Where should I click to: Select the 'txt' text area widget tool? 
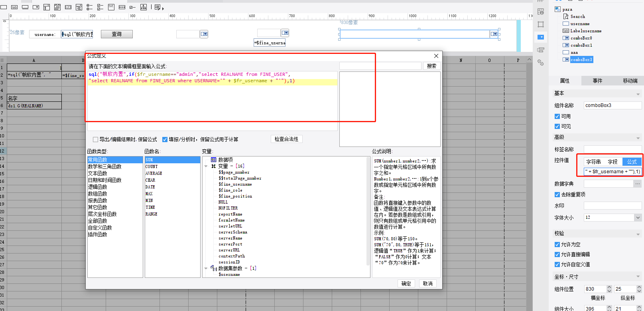tap(111, 7)
